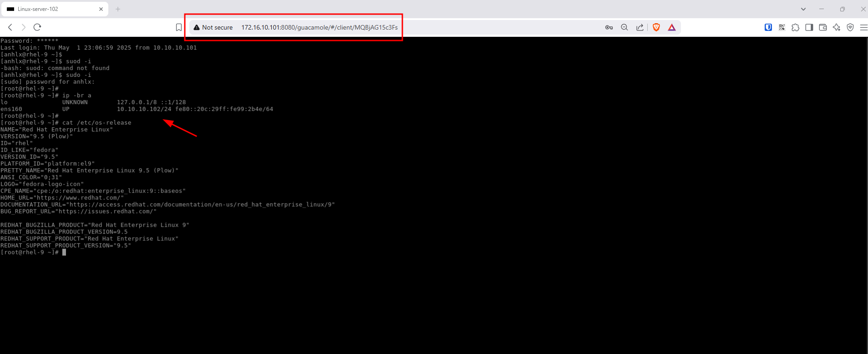This screenshot has width=868, height=354.
Task: Click the ANSI_COLOR="0;31" line
Action: (31, 177)
